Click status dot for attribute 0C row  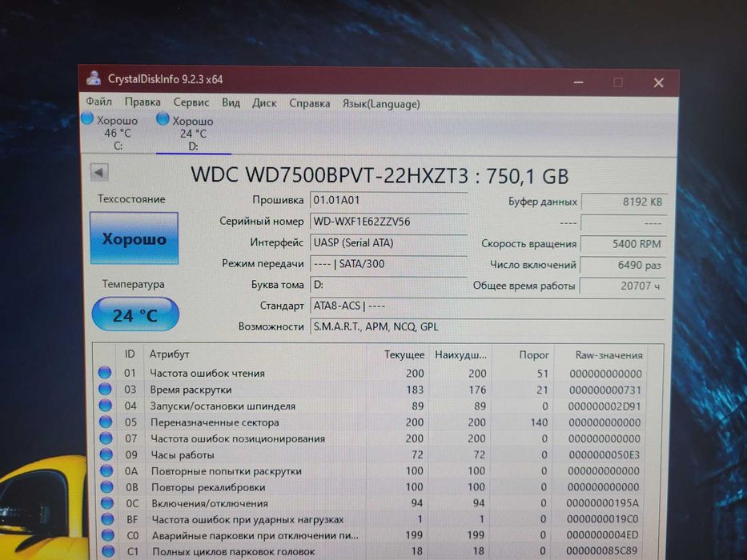[107, 503]
